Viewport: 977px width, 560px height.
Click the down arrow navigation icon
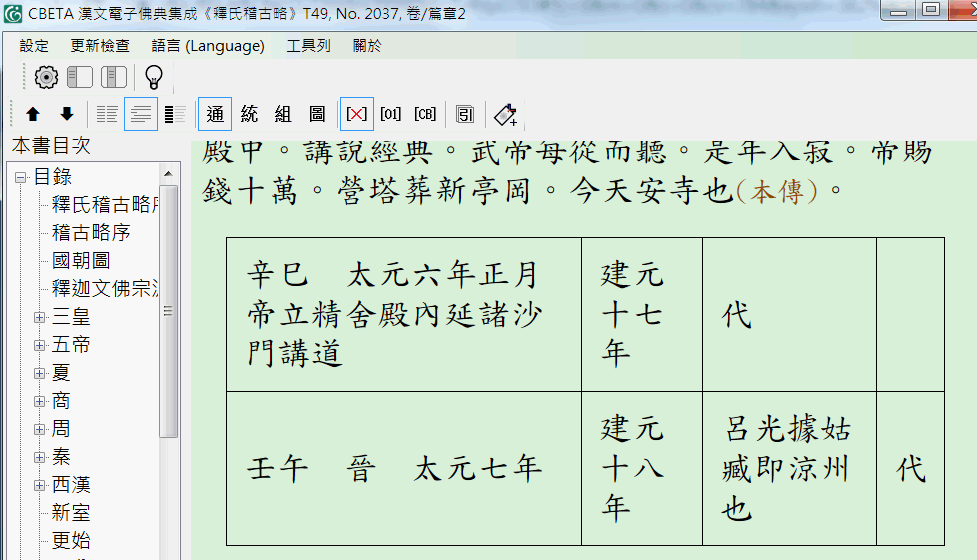67,115
